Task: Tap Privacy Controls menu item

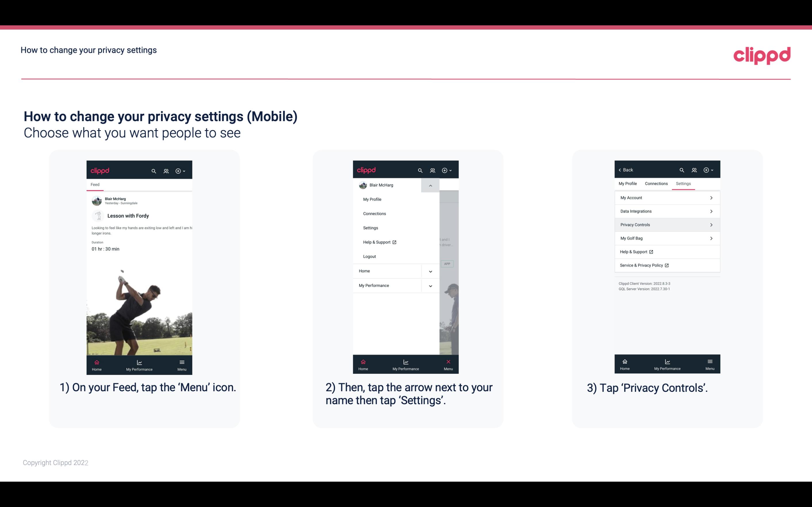Action: tap(667, 224)
